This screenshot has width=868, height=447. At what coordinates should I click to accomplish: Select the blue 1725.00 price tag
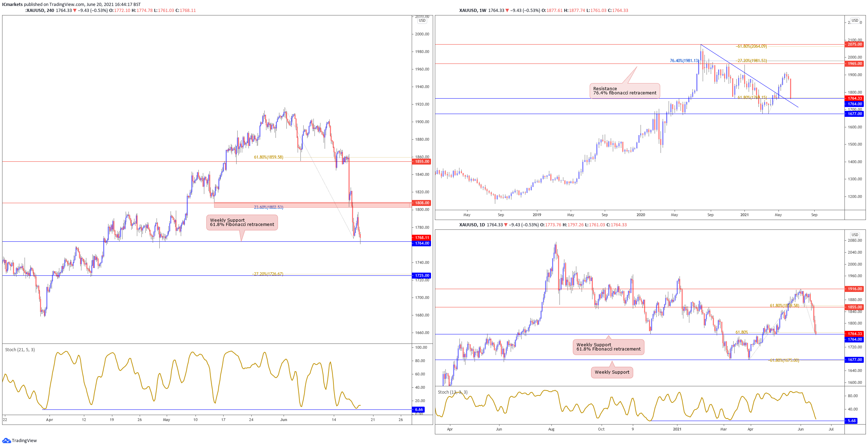point(421,275)
